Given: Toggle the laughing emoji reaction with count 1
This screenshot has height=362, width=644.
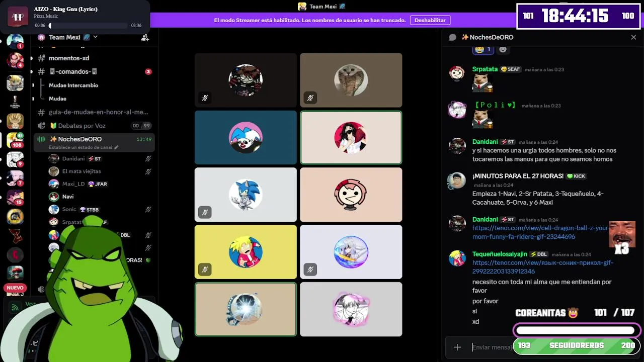Looking at the screenshot, I should coord(483,49).
